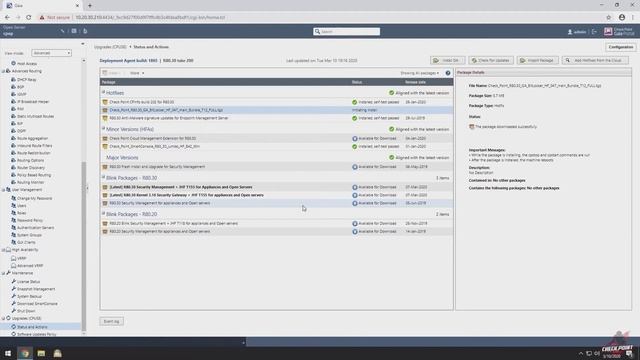The height and width of the screenshot is (360, 640).
Task: Click the blue help icon above the package list
Action: 448,73
